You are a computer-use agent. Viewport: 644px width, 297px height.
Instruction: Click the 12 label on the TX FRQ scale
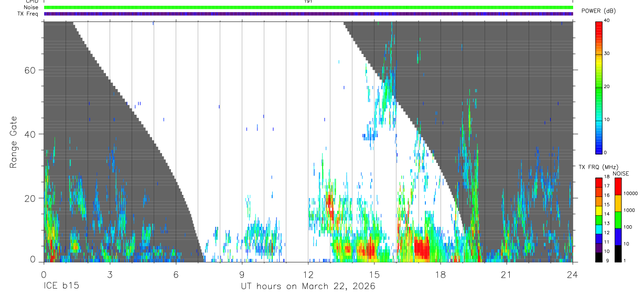607,233
